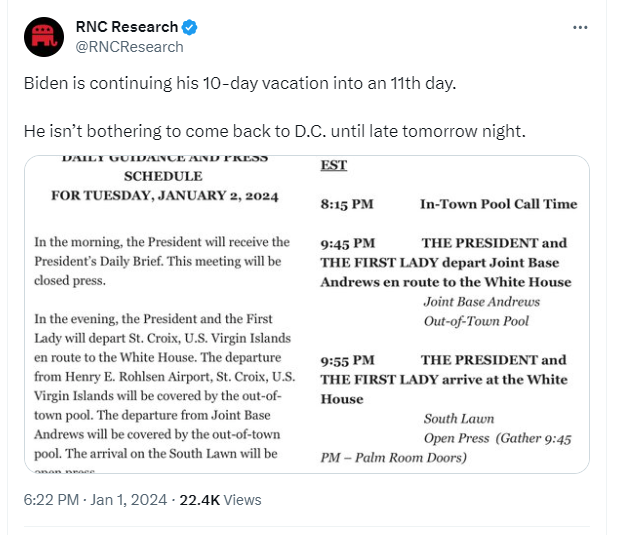Click the underlined EST label in image

pyautogui.click(x=334, y=165)
